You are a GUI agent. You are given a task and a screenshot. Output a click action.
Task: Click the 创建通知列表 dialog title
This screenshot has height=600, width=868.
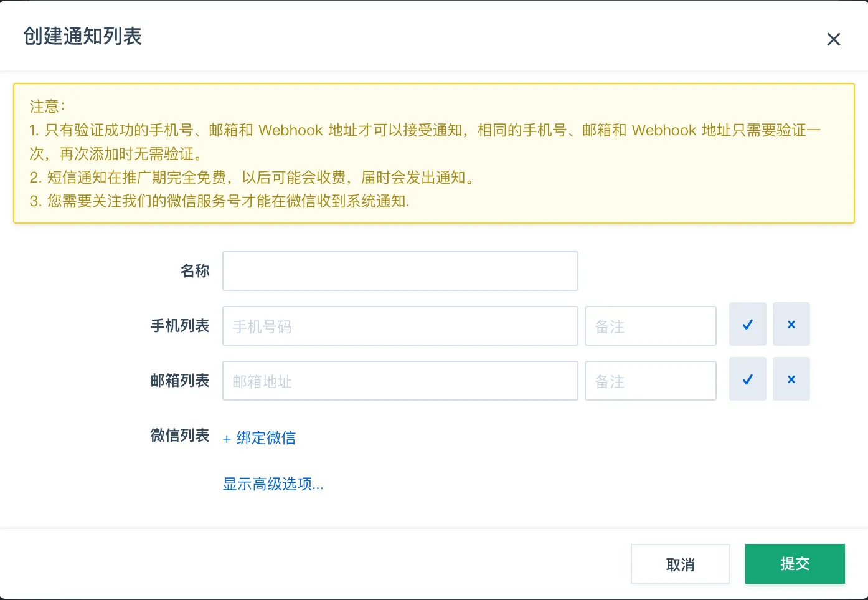tap(83, 36)
